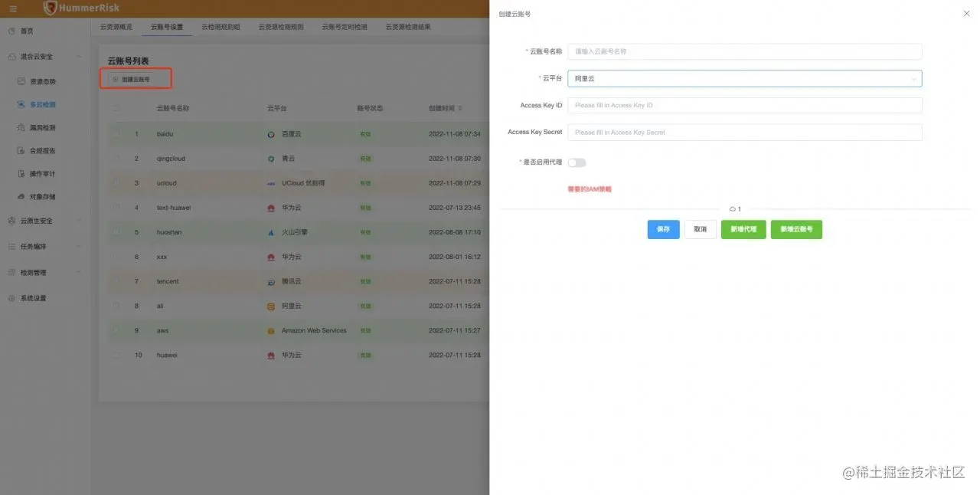Click the UCloud platform icon in ucloud row

point(271,183)
